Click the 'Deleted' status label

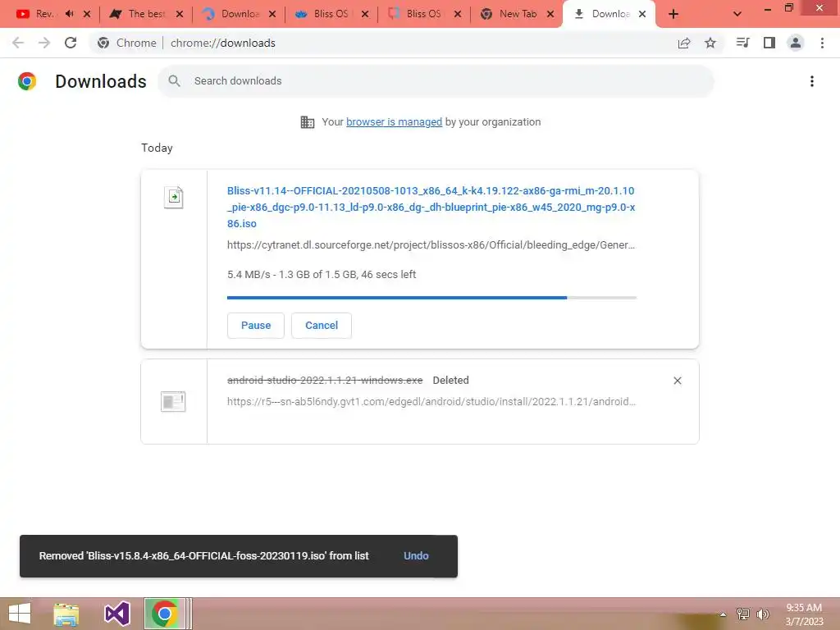[450, 381]
